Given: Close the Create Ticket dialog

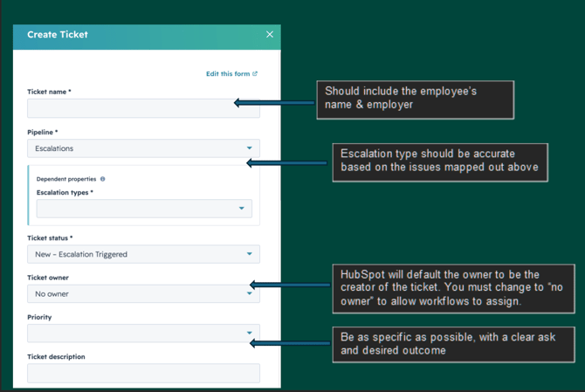Looking at the screenshot, I should tap(270, 35).
